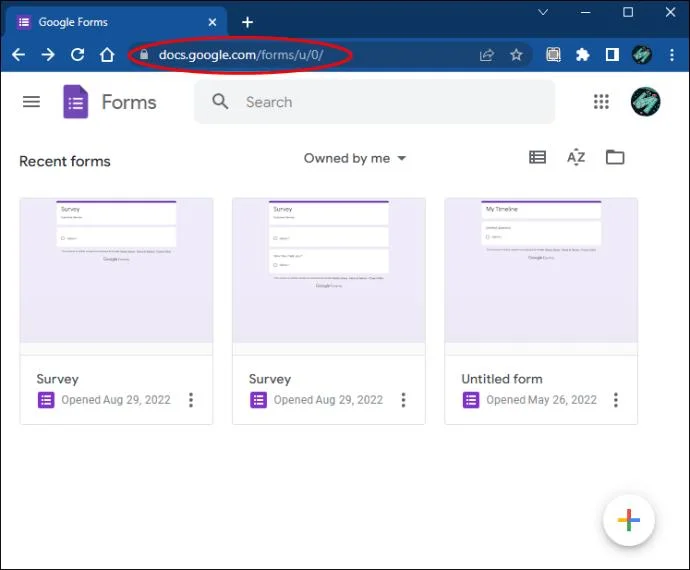Click the padlock site info icon
The width and height of the screenshot is (690, 570).
(144, 55)
